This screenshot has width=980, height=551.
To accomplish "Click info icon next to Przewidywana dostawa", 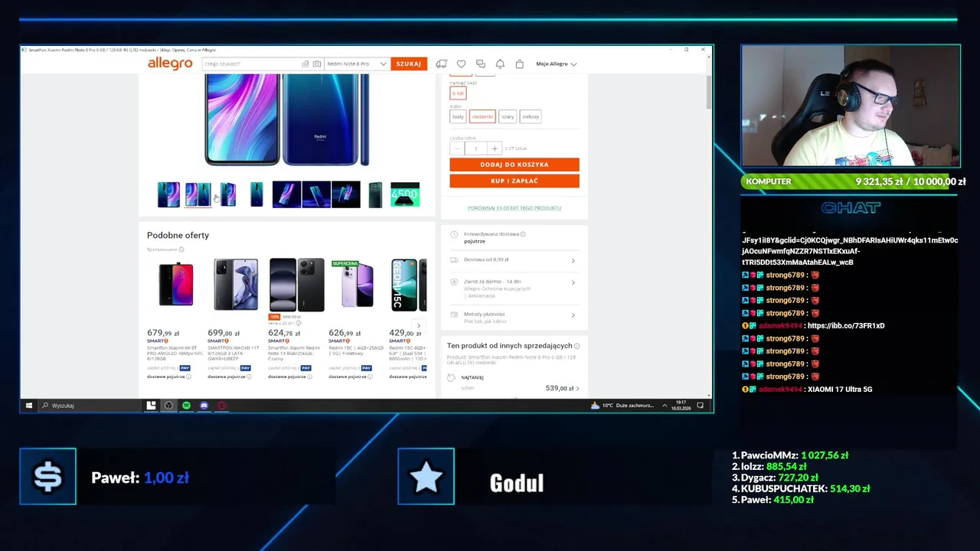I will point(523,234).
